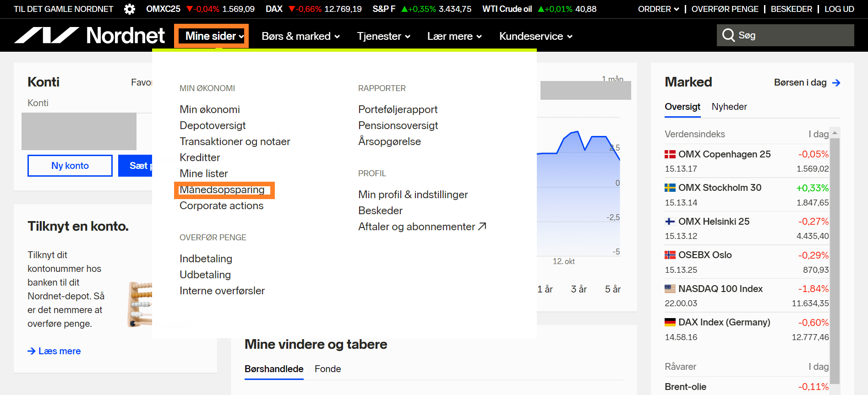Click the Denmark flag for OMX Copenhagen 25
868x395 pixels.
click(670, 154)
